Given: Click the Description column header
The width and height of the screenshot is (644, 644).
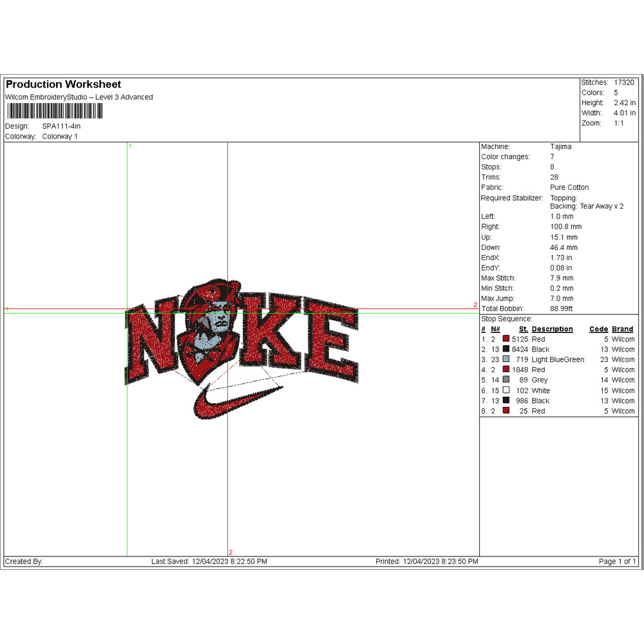Looking at the screenshot, I should [x=552, y=329].
